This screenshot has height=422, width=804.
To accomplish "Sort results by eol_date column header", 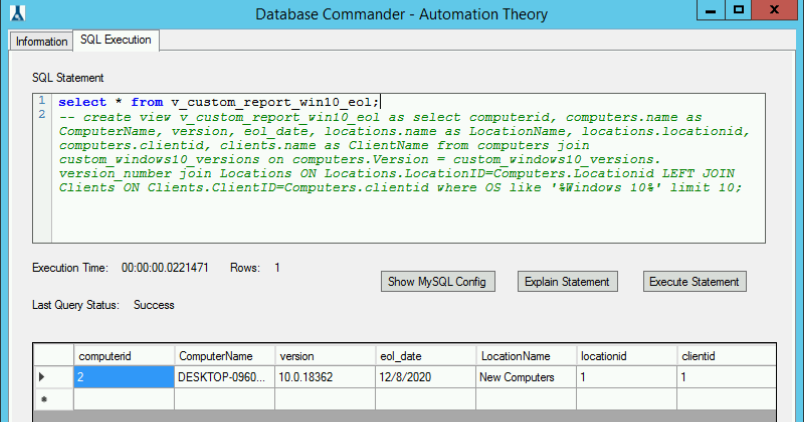I will [x=425, y=355].
